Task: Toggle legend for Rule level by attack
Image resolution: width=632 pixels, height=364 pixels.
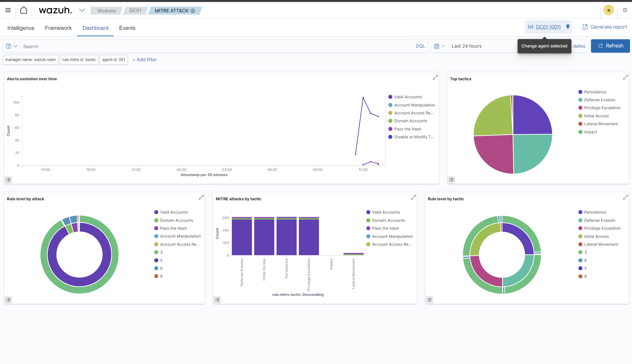Action: point(8,300)
